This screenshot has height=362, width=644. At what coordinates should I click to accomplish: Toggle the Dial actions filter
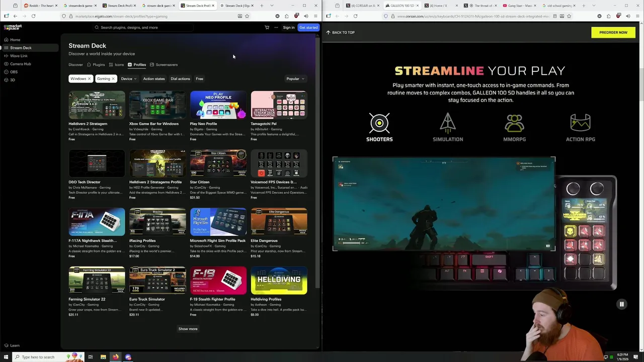(x=180, y=78)
